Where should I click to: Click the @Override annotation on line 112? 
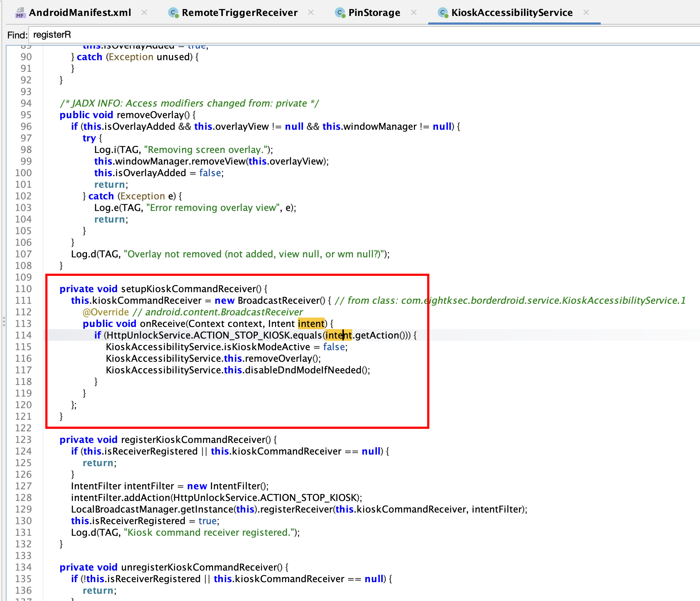[106, 312]
